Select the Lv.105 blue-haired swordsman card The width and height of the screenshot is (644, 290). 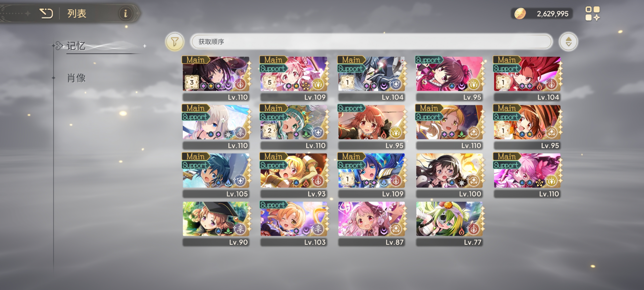(216, 175)
